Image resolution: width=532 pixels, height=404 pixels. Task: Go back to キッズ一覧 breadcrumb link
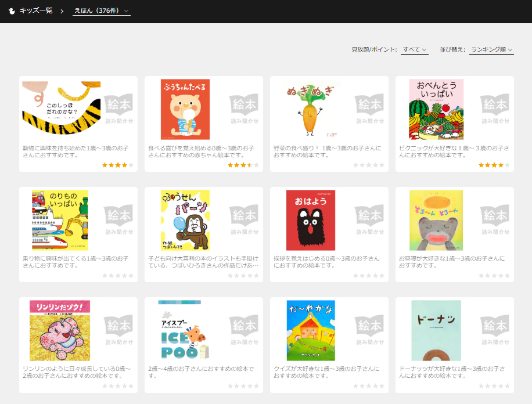tap(36, 11)
